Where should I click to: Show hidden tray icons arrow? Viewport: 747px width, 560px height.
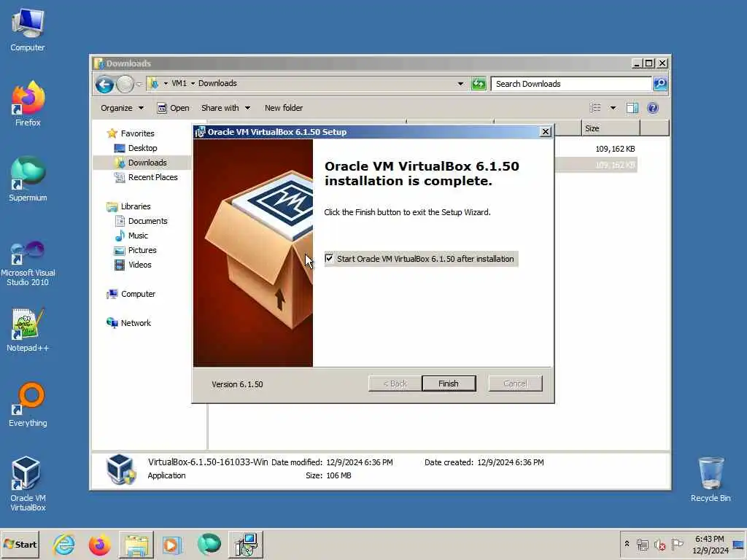tap(627, 544)
